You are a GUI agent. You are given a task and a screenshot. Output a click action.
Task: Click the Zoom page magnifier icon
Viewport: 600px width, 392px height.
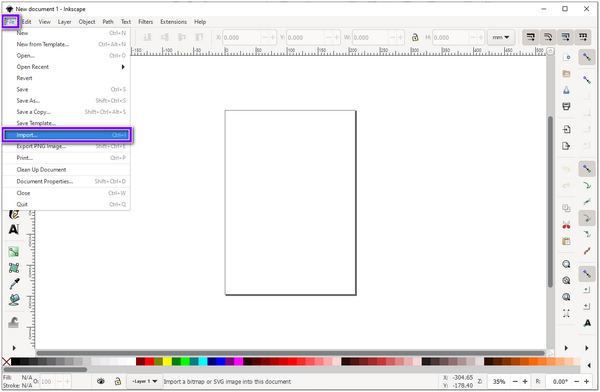pyautogui.click(x=566, y=297)
